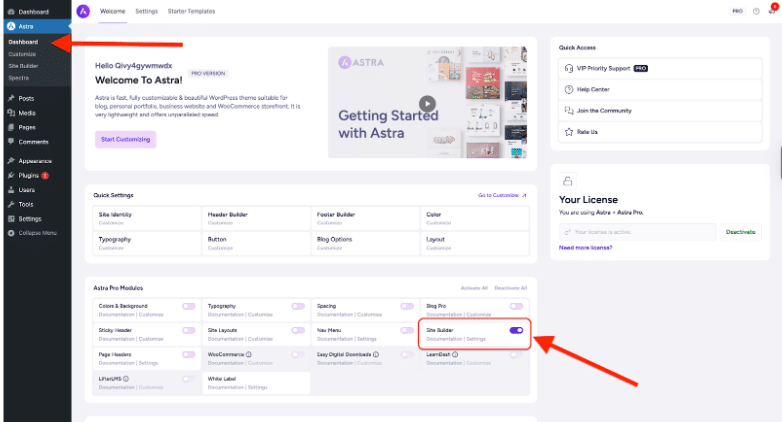The image size is (782, 422).
Task: Click the Easy Digital Downloads info icon
Action: pyautogui.click(x=376, y=354)
